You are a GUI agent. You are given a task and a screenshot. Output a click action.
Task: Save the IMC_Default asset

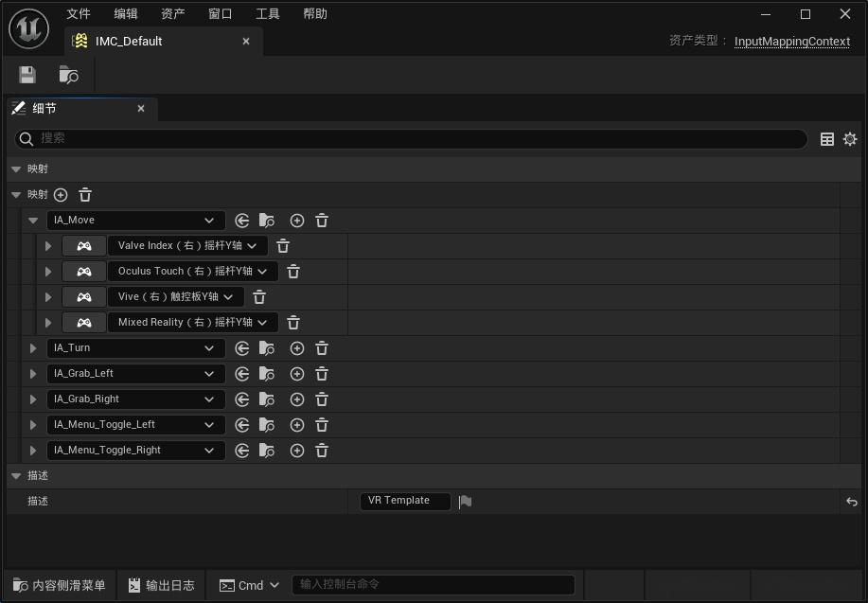tap(27, 74)
